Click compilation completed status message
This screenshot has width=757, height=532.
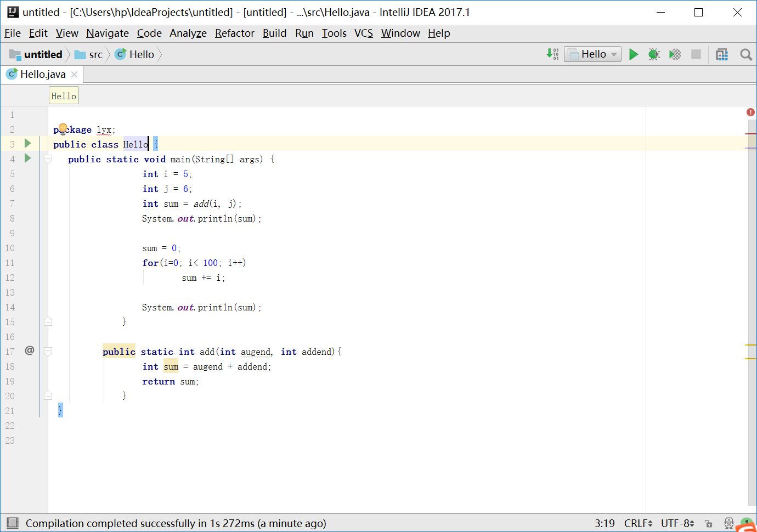click(x=176, y=523)
